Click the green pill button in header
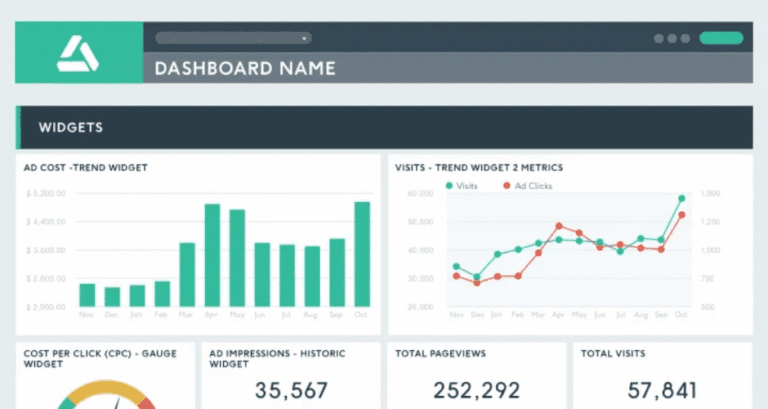Screen dimensions: 768x409 [721, 38]
